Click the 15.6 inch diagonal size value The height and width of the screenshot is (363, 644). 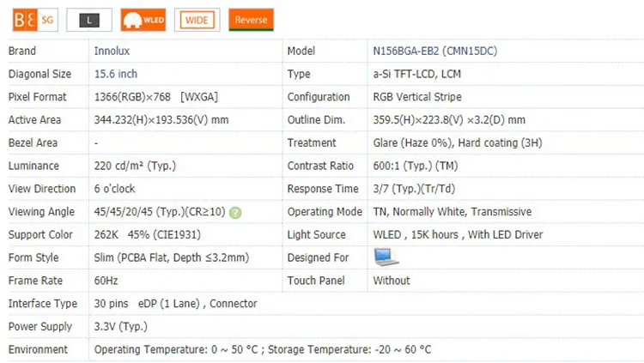(x=116, y=74)
